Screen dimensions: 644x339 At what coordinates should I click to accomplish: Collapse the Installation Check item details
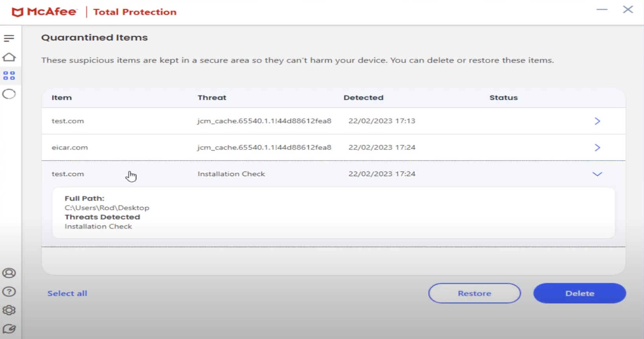(597, 174)
